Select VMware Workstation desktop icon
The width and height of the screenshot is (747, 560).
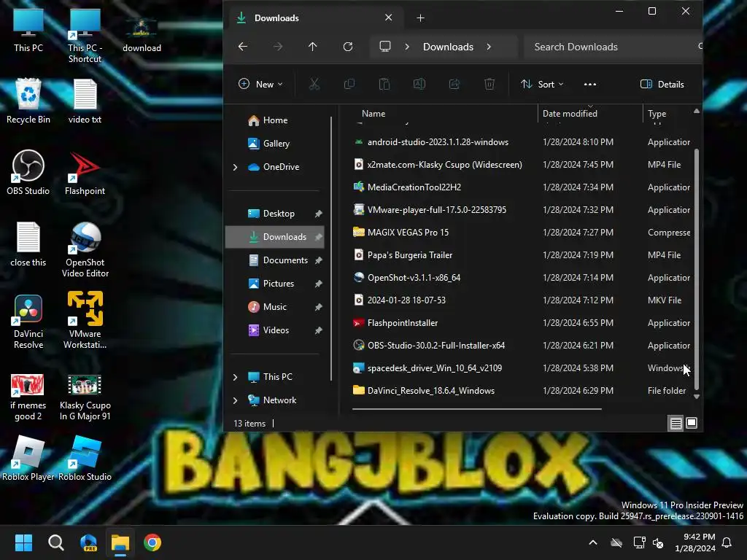(85, 320)
